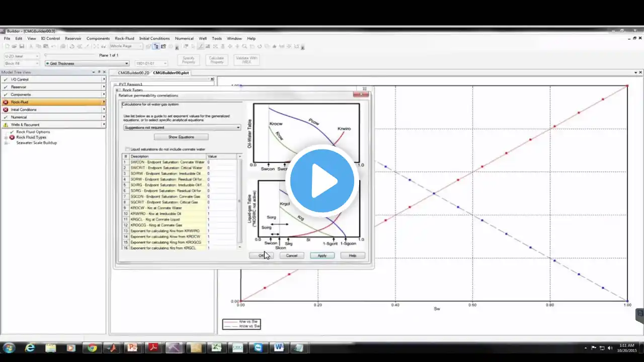Screen dimensions: 644x362
Task: Open the Whole Page zoom dropdown
Action: pyautogui.click(x=126, y=46)
